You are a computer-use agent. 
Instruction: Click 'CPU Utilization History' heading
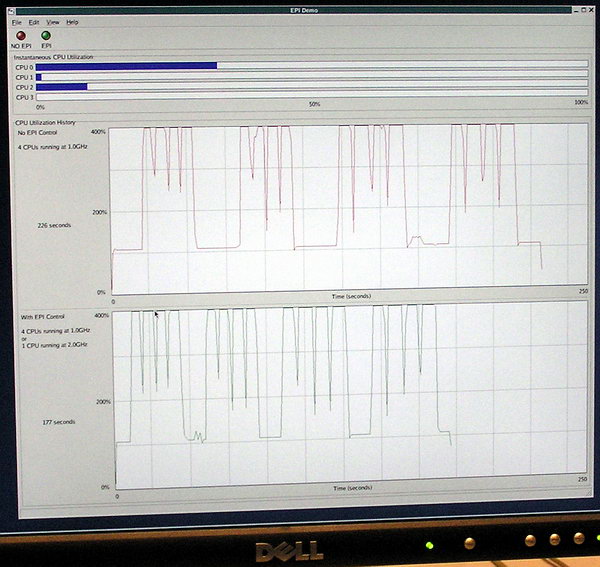click(x=45, y=122)
